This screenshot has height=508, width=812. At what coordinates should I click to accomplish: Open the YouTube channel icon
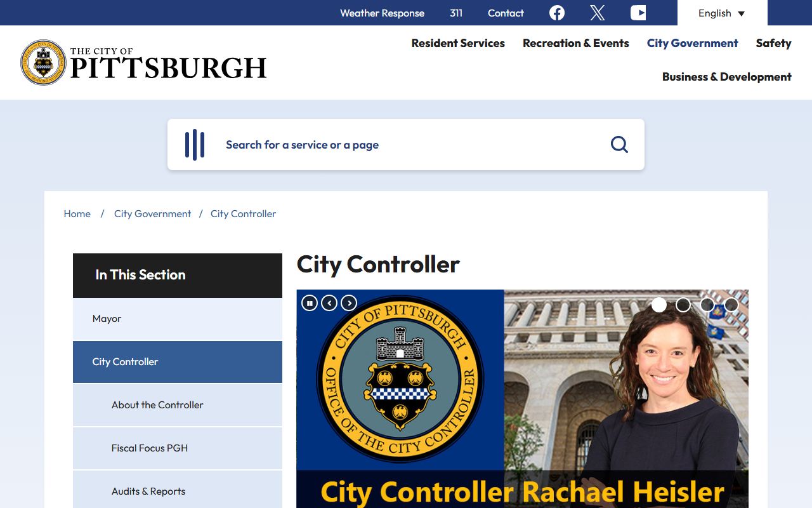638,13
